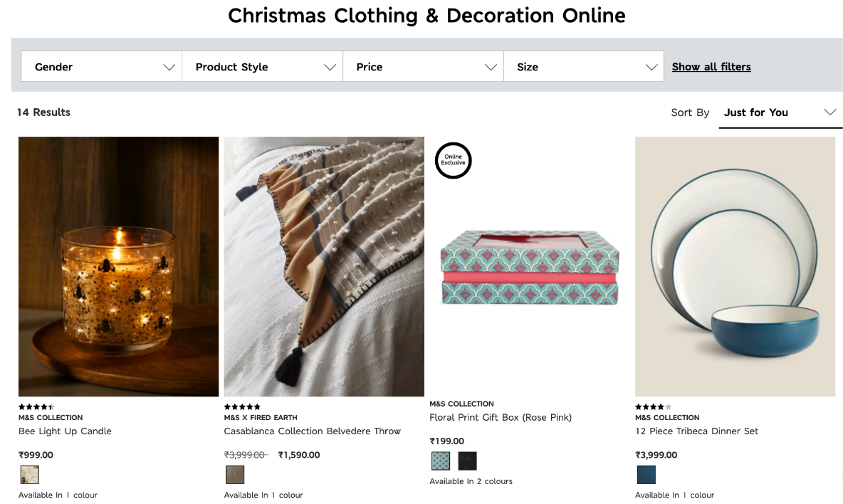The width and height of the screenshot is (843, 504).
Task: Open the Bee Light Up Candle product title
Action: point(65,431)
